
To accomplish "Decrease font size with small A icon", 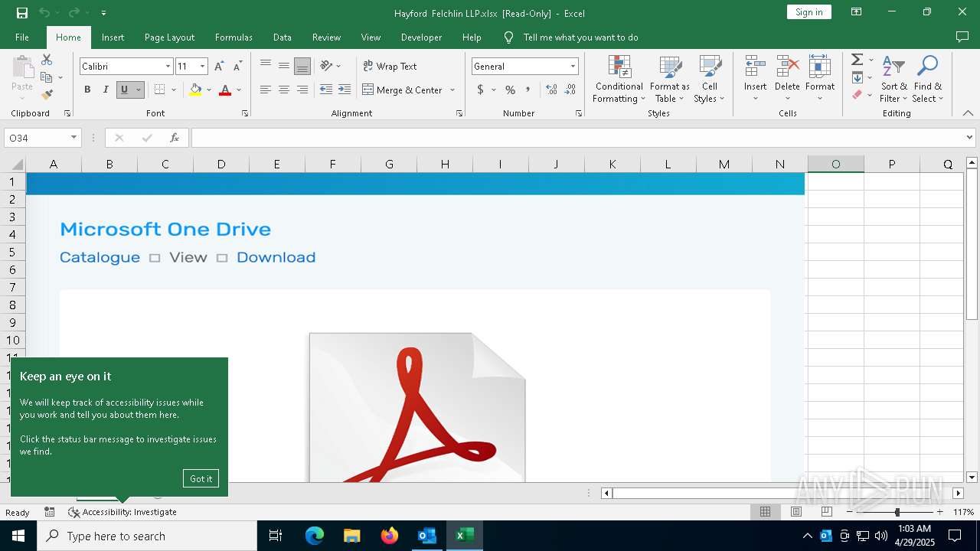I will pyautogui.click(x=237, y=67).
